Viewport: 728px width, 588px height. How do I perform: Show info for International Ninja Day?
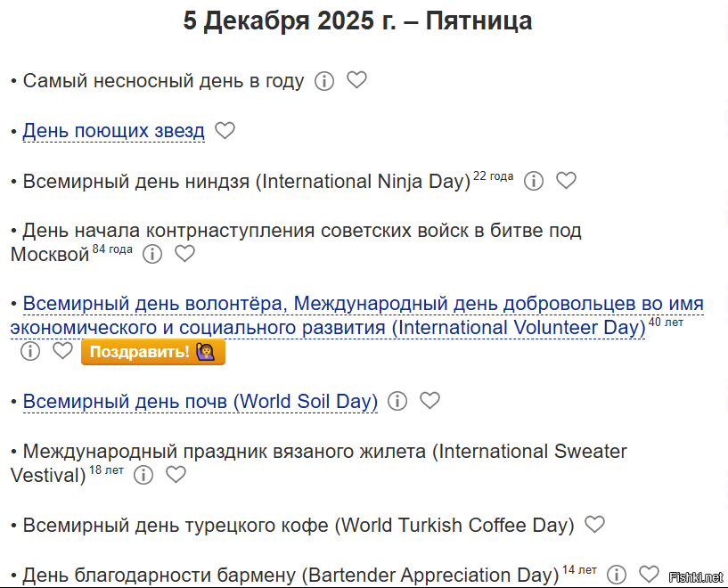tap(534, 182)
